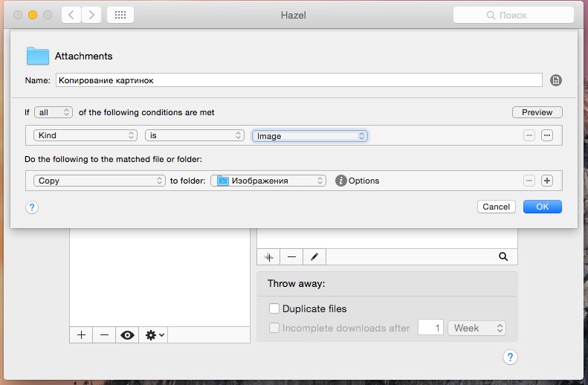Remove rule with minus under rules list
Image resolution: width=588 pixels, height=385 pixels.
[x=291, y=257]
